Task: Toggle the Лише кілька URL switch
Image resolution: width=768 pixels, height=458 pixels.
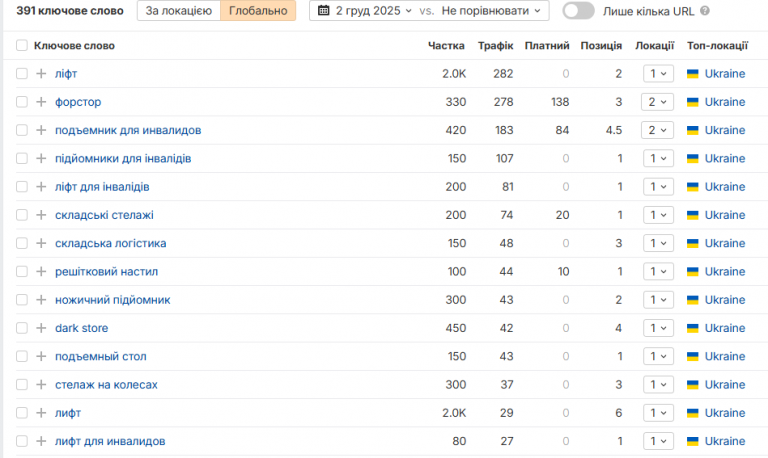Action: click(x=578, y=11)
